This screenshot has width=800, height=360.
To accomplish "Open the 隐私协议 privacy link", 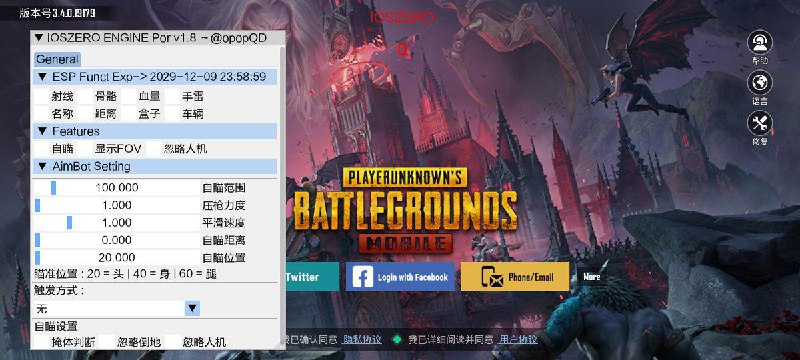I will pyautogui.click(x=362, y=340).
